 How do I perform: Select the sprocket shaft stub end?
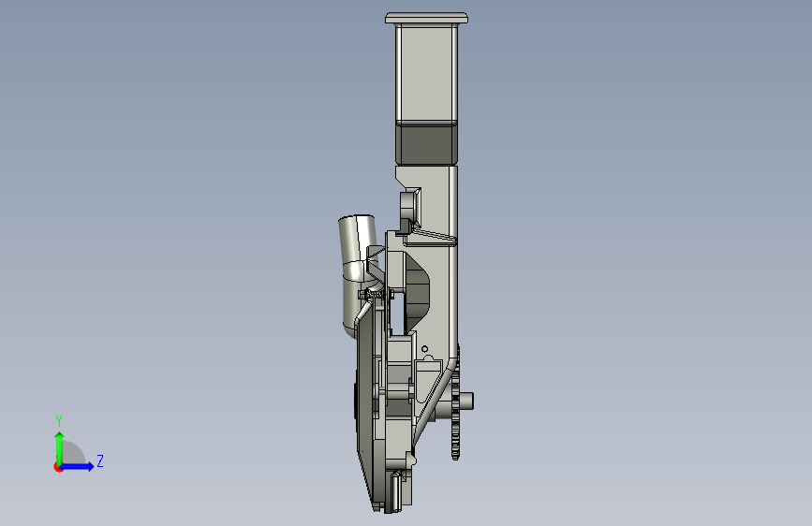pos(466,402)
